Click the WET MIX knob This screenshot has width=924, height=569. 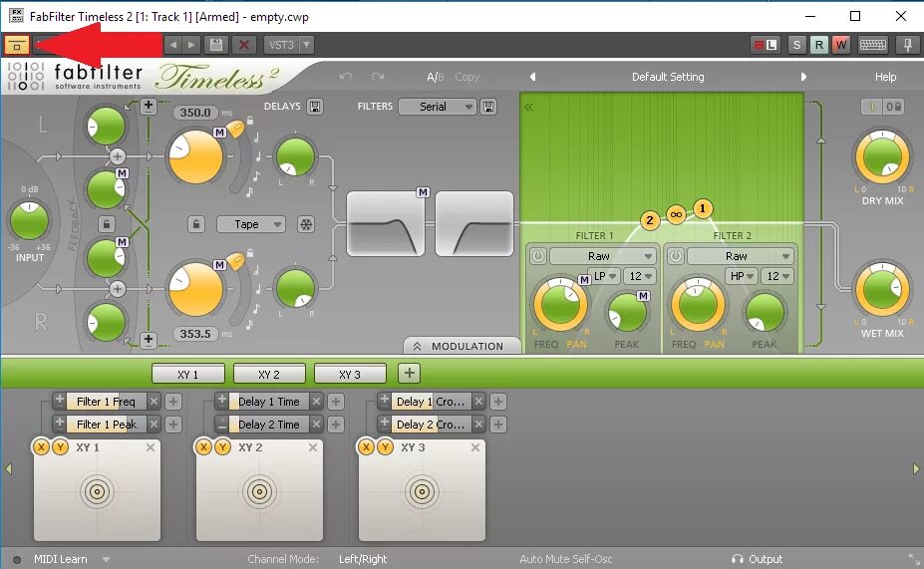(x=882, y=290)
